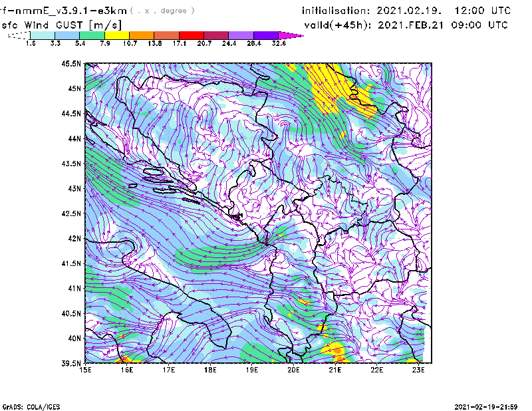This screenshot has height=411, width=532.
Task: Click the 45.5N latitude label
Action: 71,63
